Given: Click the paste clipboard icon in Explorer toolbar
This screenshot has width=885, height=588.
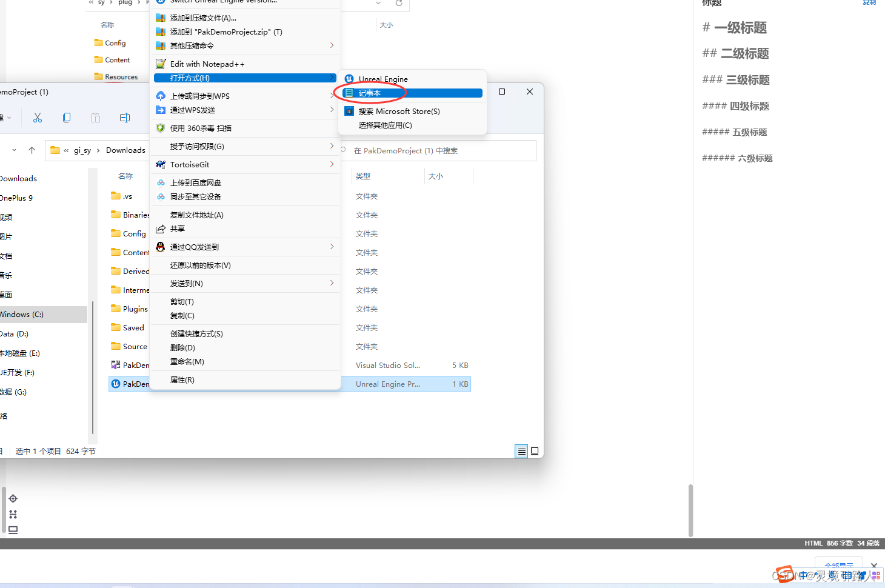Looking at the screenshot, I should (x=96, y=118).
